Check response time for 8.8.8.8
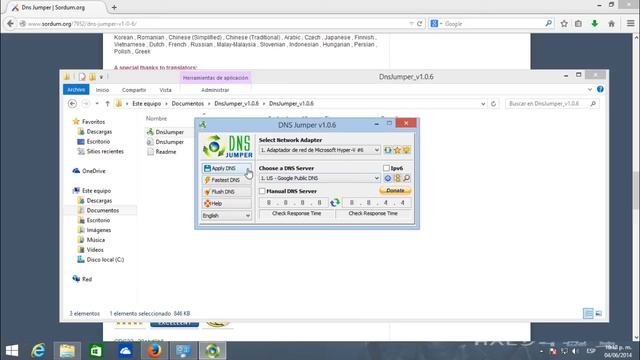 tap(297, 213)
